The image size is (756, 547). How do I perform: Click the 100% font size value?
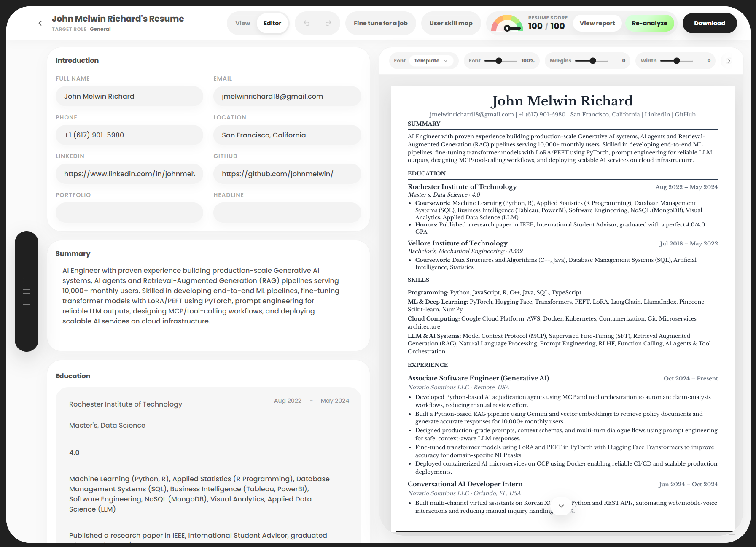click(x=527, y=61)
